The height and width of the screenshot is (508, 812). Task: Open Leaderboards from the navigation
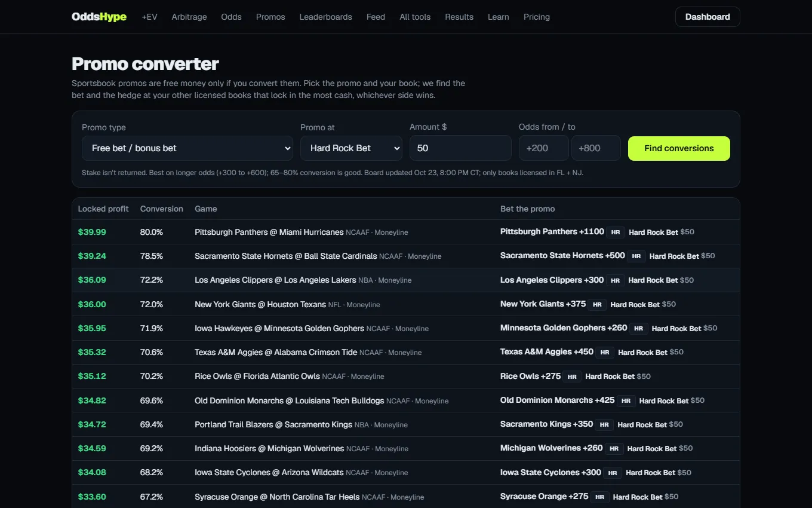(x=325, y=17)
